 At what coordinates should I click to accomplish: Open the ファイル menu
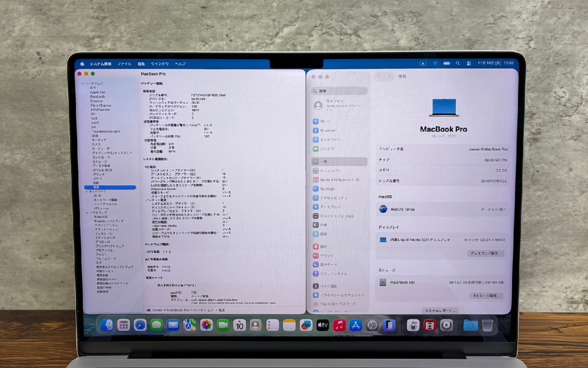[124, 64]
